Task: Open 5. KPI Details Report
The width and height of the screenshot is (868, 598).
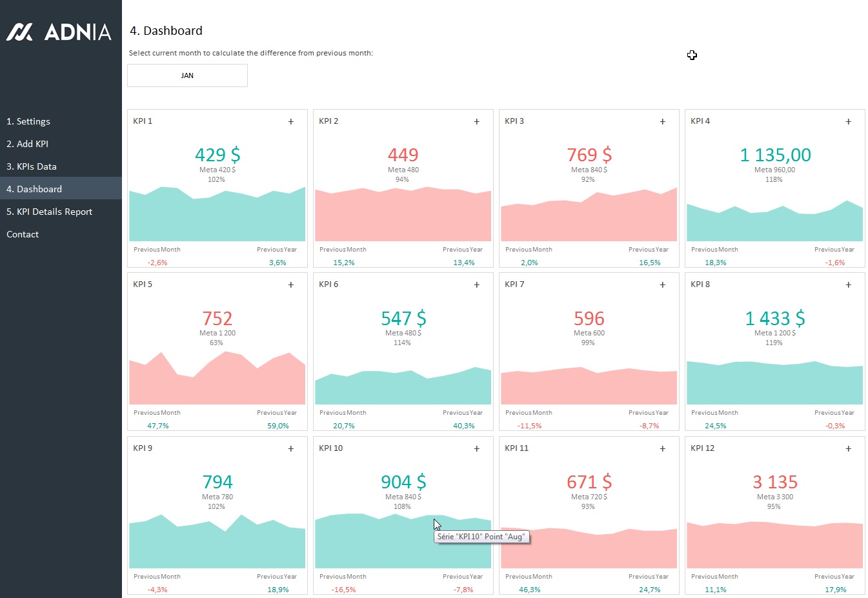Action: tap(50, 212)
